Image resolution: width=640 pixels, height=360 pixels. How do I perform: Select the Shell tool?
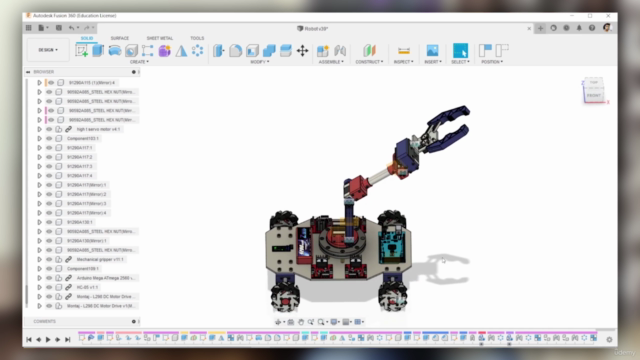[252, 51]
